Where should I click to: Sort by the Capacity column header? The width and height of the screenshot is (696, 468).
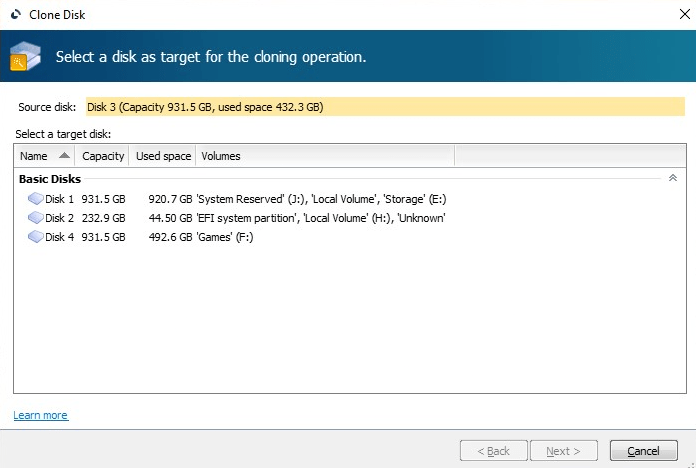coord(103,156)
